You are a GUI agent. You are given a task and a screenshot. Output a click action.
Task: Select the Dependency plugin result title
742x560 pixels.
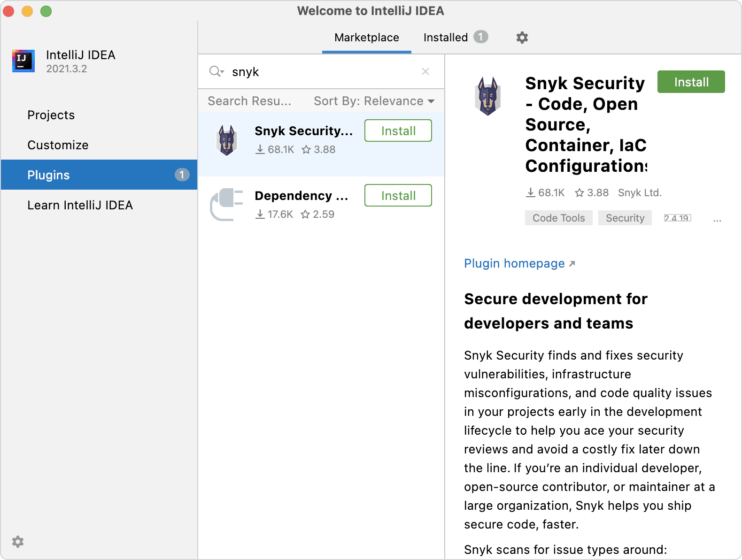coord(301,196)
